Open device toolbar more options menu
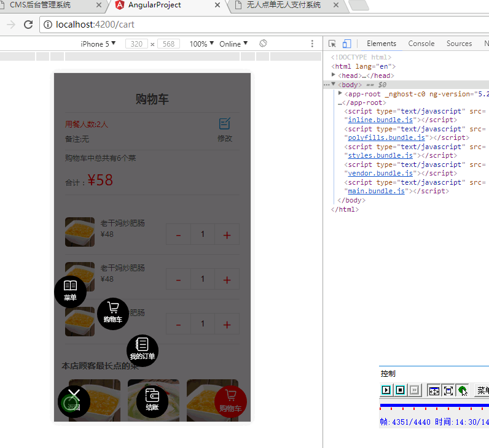The height and width of the screenshot is (448, 489). point(312,44)
